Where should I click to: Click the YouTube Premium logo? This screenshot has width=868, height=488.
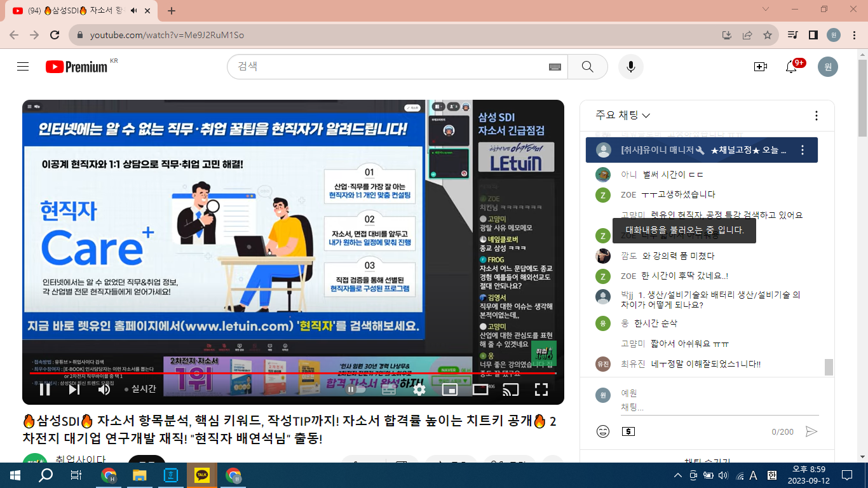77,67
